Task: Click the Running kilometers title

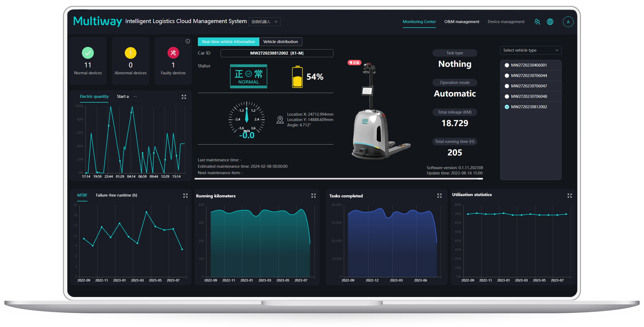Action: pos(216,196)
